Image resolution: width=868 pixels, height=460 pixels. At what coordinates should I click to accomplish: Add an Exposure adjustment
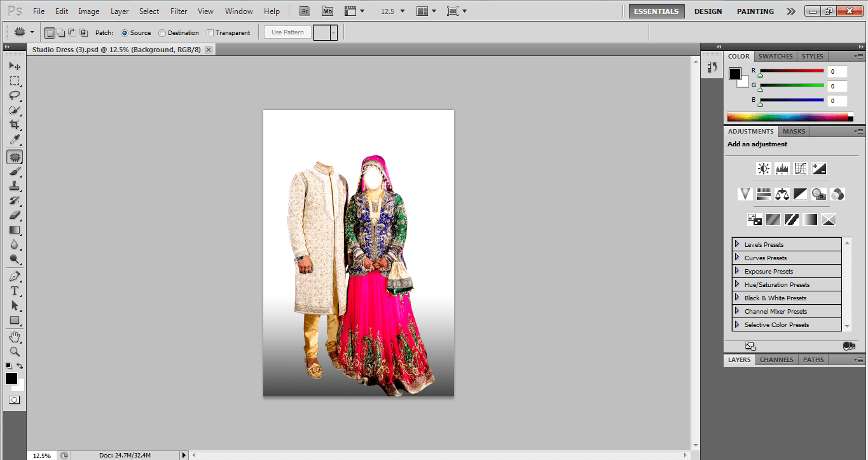[819, 169]
